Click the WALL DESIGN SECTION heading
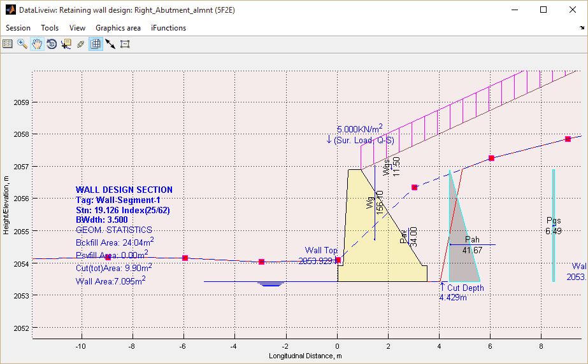This screenshot has height=364, width=588. [124, 190]
